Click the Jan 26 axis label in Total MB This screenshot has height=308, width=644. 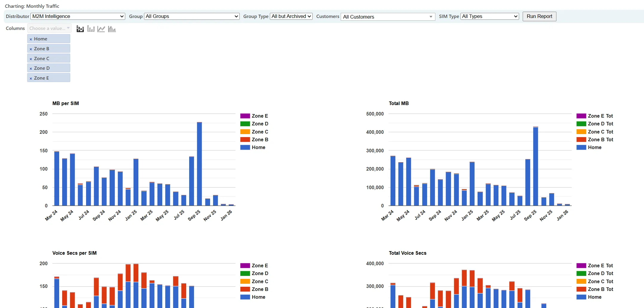click(x=562, y=216)
